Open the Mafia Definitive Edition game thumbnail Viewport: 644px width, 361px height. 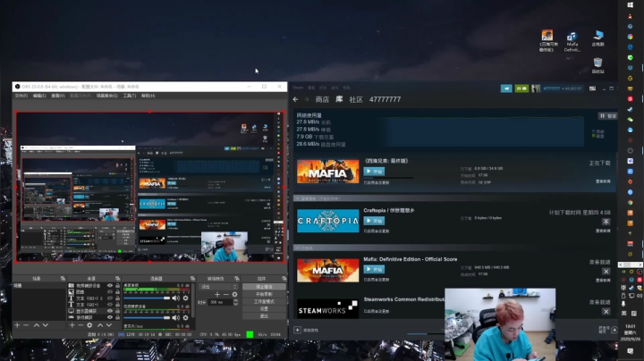coord(327,172)
